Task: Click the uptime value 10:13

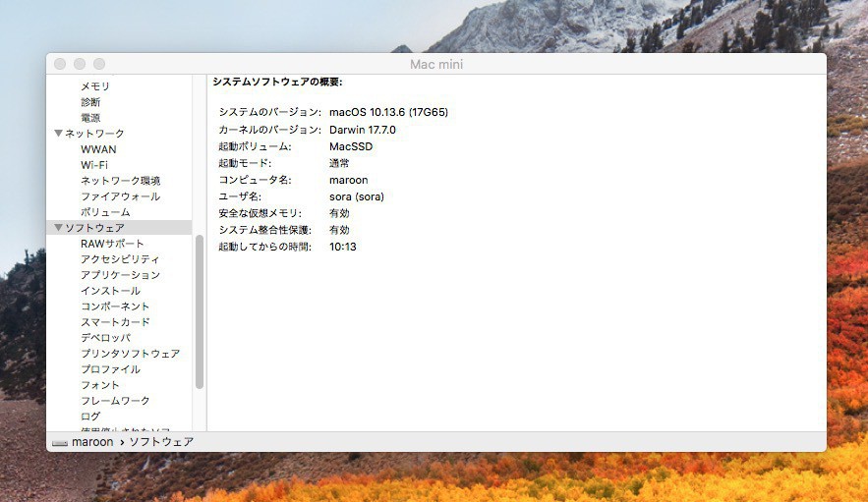Action: click(x=343, y=247)
